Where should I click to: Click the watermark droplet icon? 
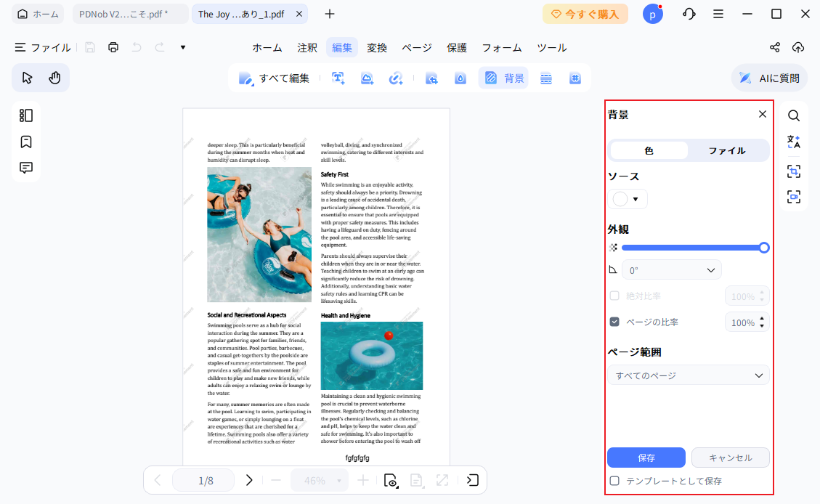pyautogui.click(x=460, y=78)
